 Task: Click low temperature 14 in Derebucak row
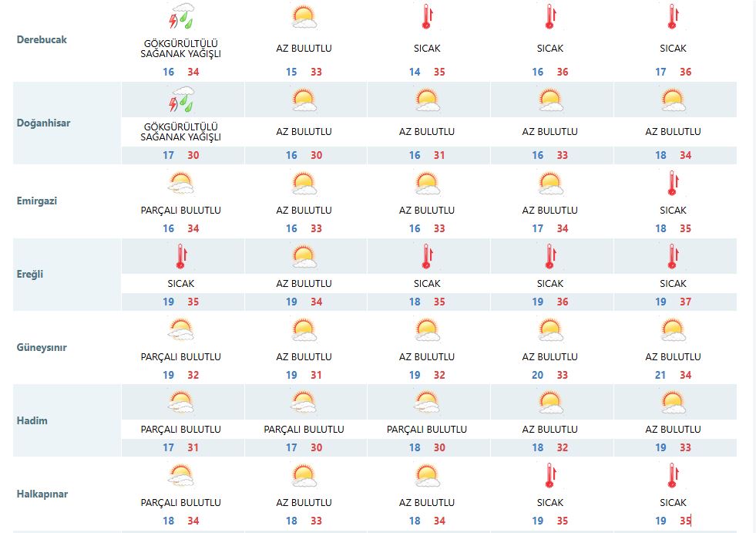(415, 72)
